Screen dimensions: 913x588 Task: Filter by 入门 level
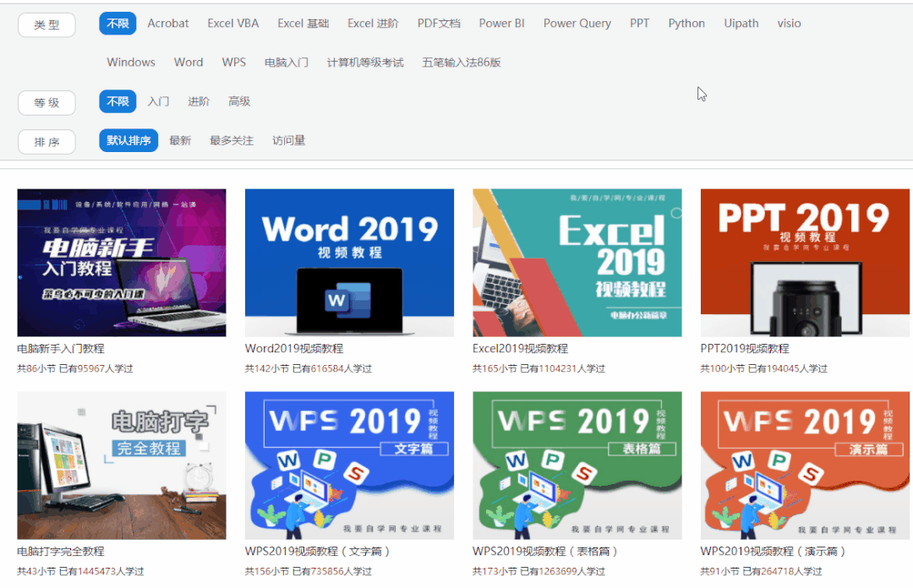pyautogui.click(x=158, y=101)
